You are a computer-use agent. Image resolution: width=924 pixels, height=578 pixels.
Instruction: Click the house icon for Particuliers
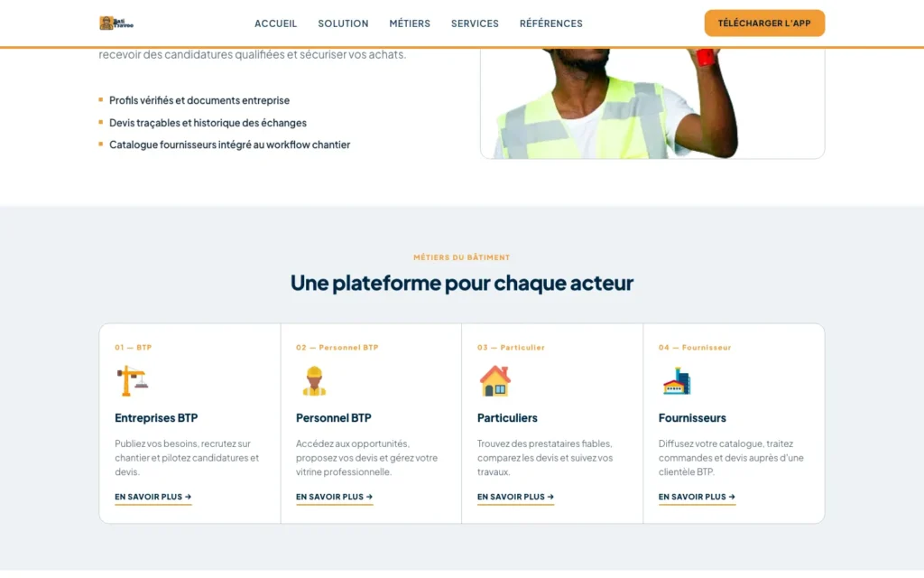pyautogui.click(x=494, y=380)
